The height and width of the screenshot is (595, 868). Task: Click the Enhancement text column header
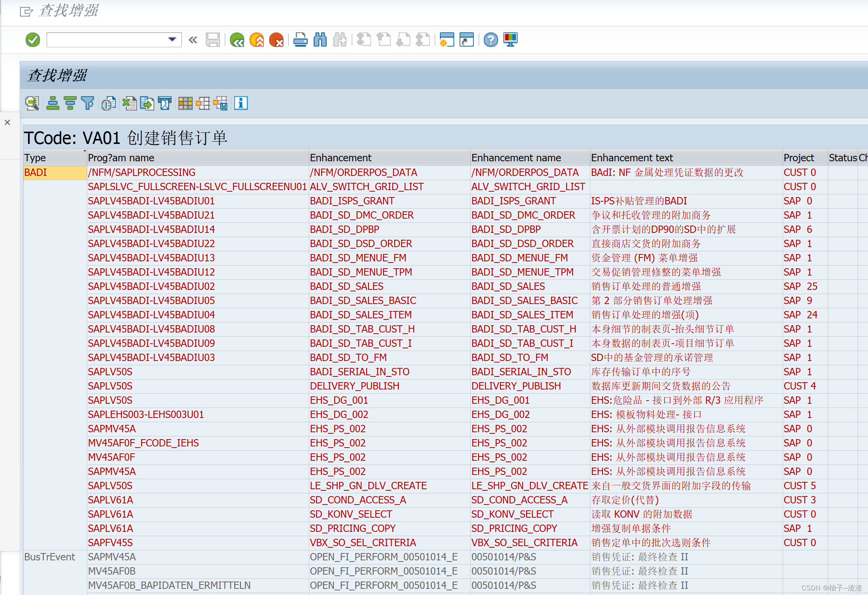[x=632, y=158]
